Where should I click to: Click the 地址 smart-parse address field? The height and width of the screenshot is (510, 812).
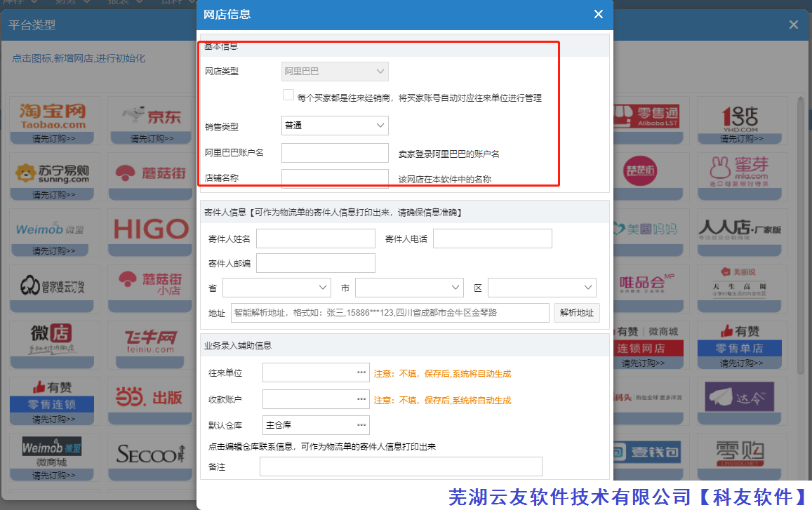tap(390, 313)
